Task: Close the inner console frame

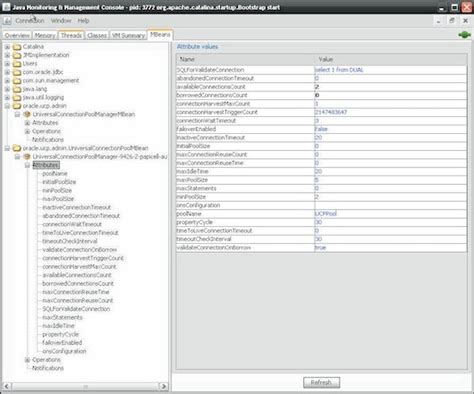Action: pos(465,21)
